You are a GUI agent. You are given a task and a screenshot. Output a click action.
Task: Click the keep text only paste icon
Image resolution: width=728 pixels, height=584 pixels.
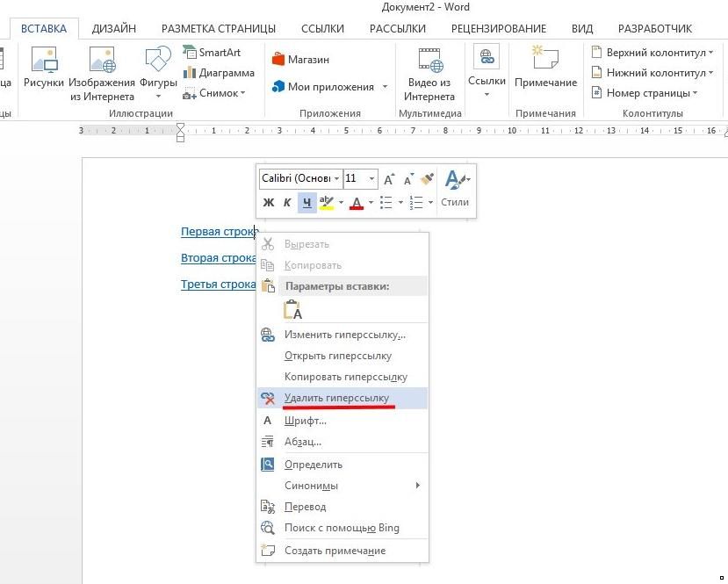point(293,310)
